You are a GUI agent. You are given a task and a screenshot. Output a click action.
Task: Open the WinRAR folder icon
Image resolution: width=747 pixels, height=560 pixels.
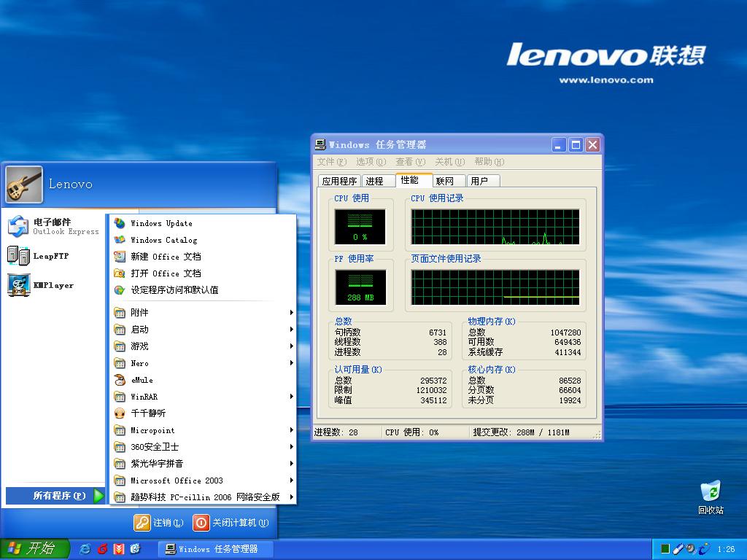coord(120,397)
